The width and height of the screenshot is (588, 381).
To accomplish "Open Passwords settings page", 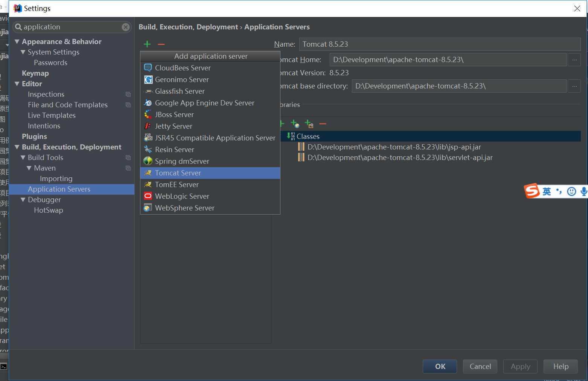I will pyautogui.click(x=50, y=62).
